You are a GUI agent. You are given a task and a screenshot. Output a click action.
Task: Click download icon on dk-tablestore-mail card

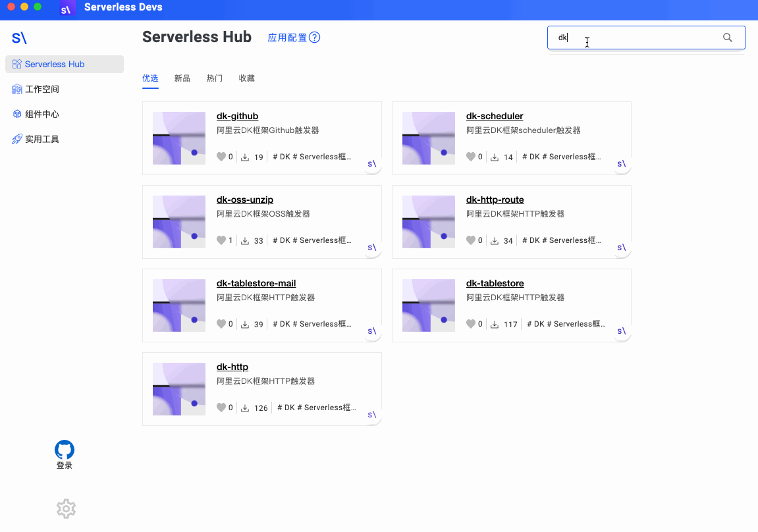[x=245, y=324]
